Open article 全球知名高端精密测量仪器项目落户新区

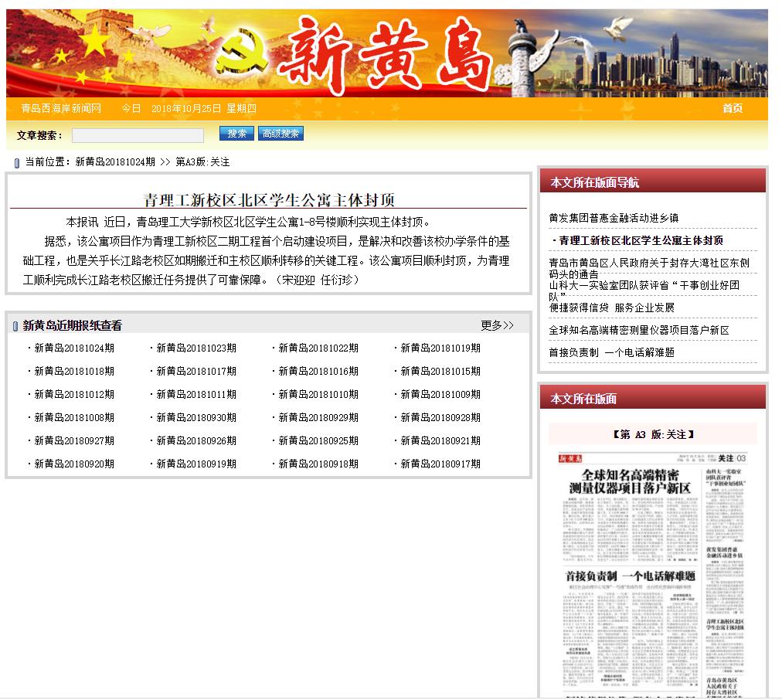tap(639, 330)
